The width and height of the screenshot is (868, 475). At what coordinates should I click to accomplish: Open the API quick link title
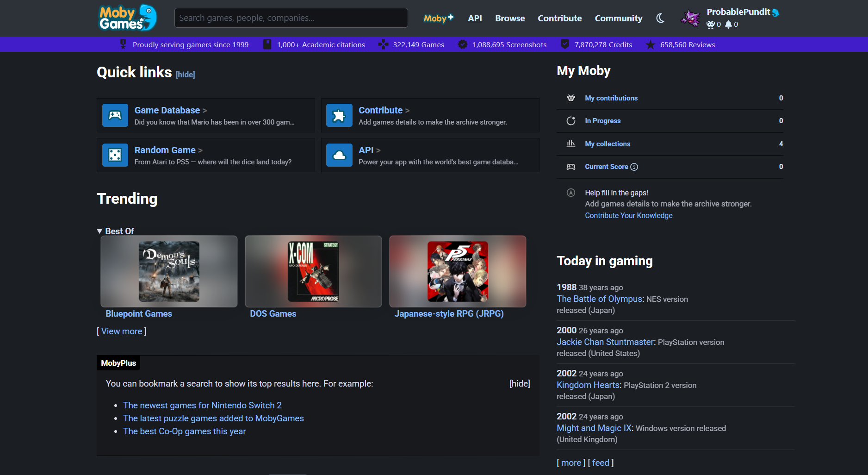tap(366, 150)
